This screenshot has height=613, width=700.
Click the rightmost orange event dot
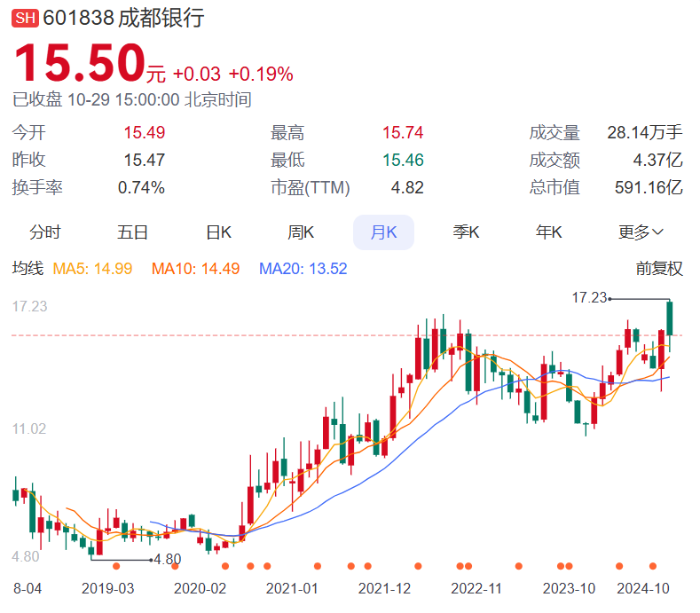pyautogui.click(x=653, y=566)
